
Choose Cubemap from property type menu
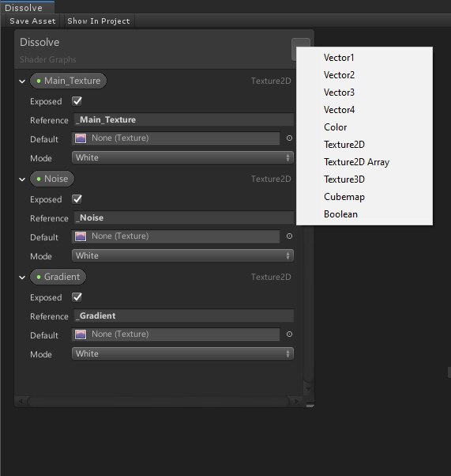click(364, 197)
